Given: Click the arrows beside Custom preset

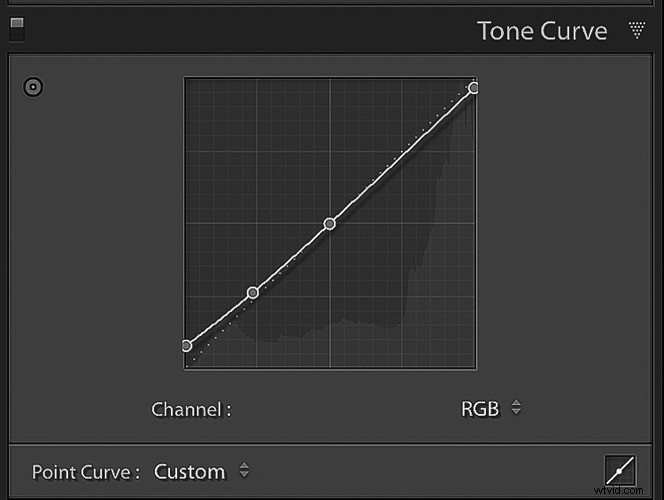Looking at the screenshot, I should (244, 471).
